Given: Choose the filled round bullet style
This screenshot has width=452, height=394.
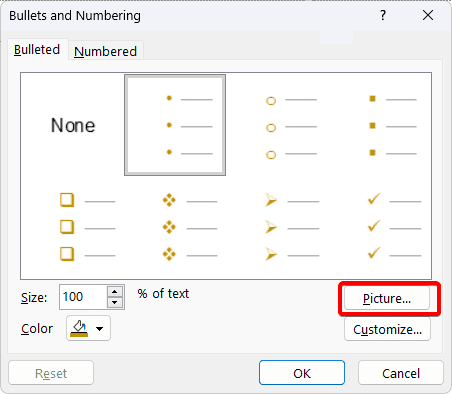Looking at the screenshot, I should pyautogui.click(x=175, y=125).
